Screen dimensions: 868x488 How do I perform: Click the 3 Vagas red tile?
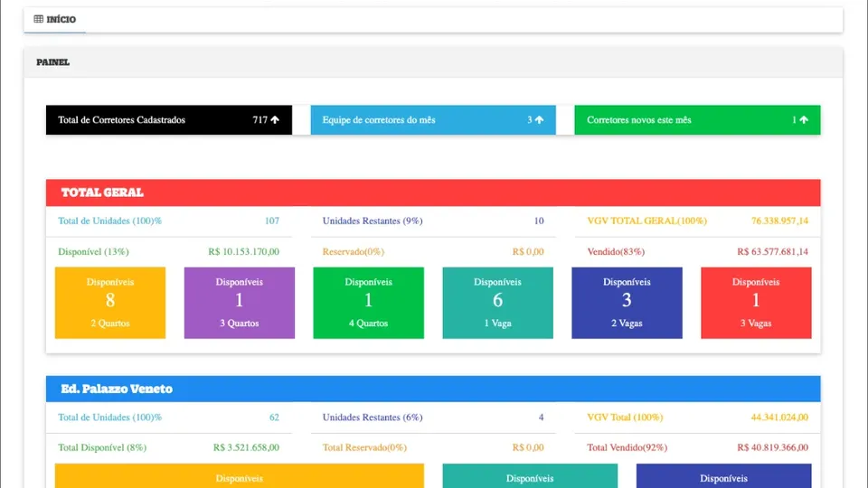pos(756,303)
